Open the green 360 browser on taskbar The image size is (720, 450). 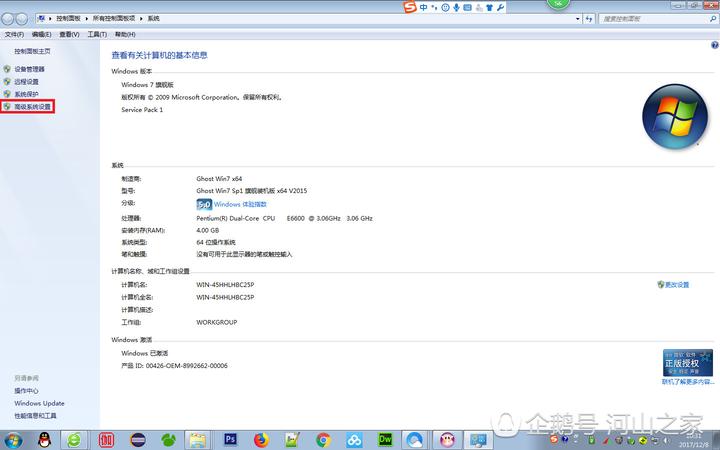[x=74, y=440]
